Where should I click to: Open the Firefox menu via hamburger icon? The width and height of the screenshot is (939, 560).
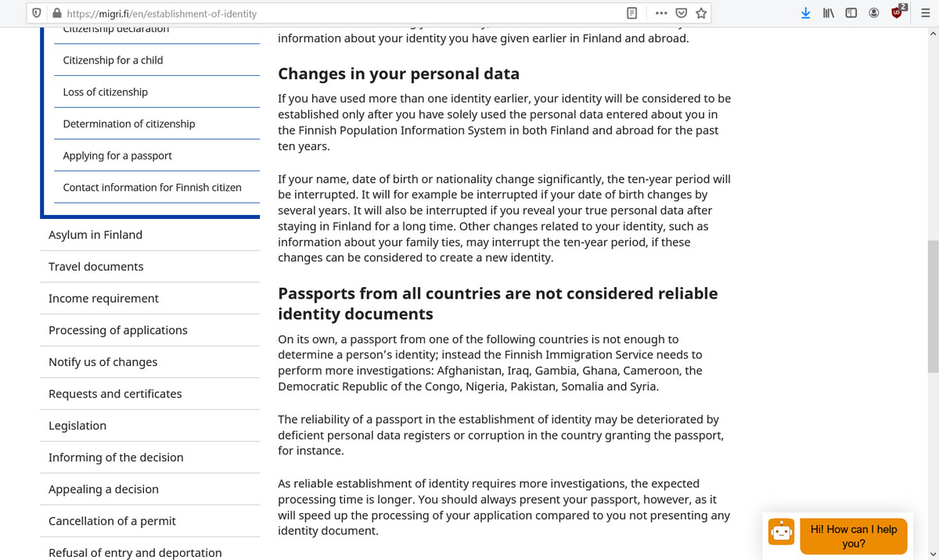pos(925,13)
